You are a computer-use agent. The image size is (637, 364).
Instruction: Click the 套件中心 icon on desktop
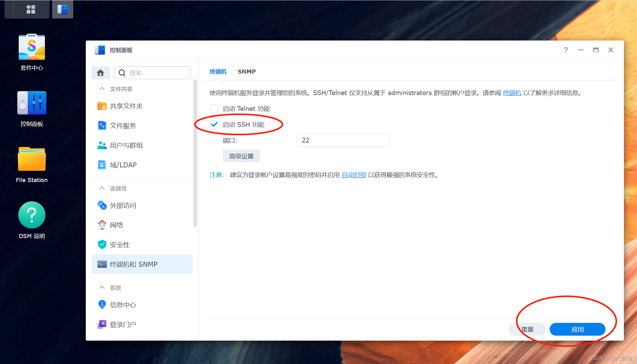pyautogui.click(x=32, y=48)
